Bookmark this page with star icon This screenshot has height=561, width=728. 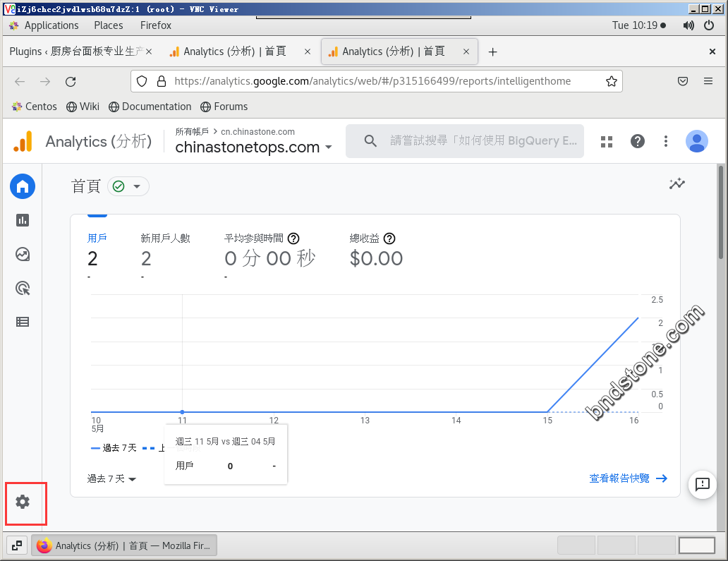coord(612,81)
